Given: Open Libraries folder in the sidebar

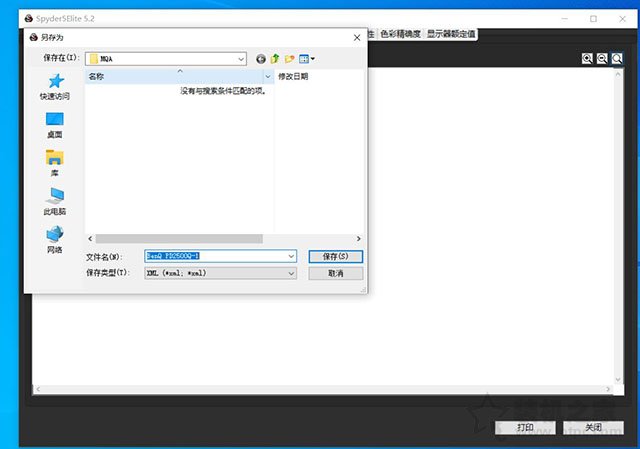Looking at the screenshot, I should pyautogui.click(x=54, y=163).
